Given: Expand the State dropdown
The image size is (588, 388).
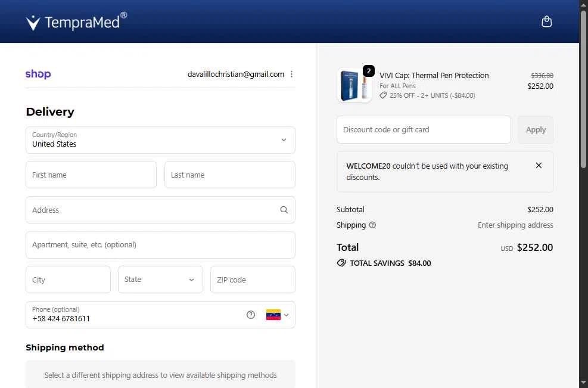Looking at the screenshot, I should tap(160, 280).
